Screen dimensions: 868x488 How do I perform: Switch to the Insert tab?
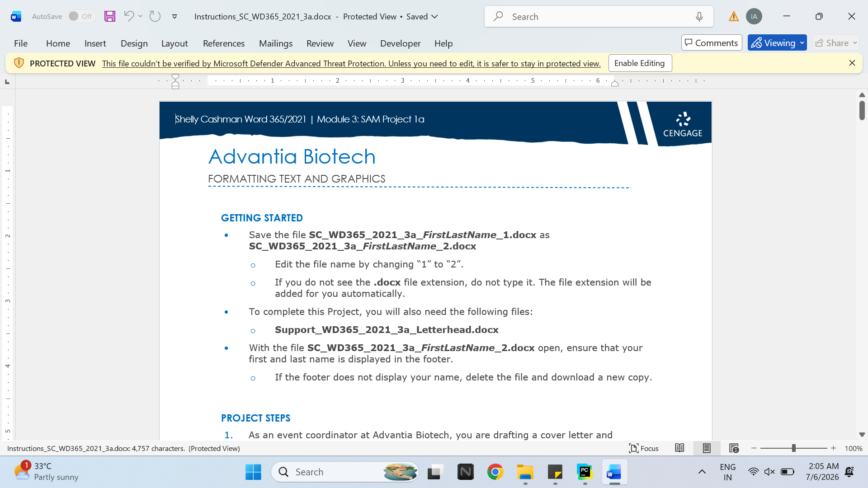(x=95, y=43)
